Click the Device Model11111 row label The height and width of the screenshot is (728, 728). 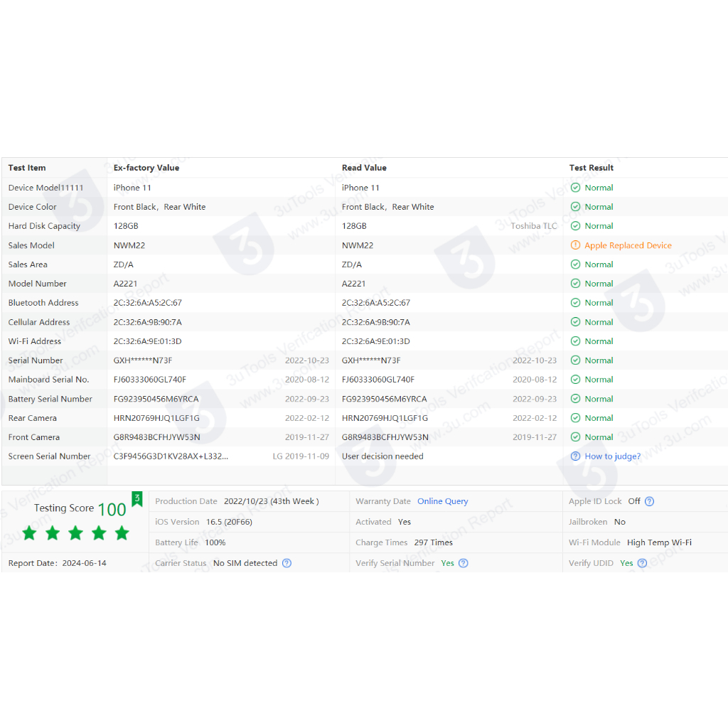point(46,188)
